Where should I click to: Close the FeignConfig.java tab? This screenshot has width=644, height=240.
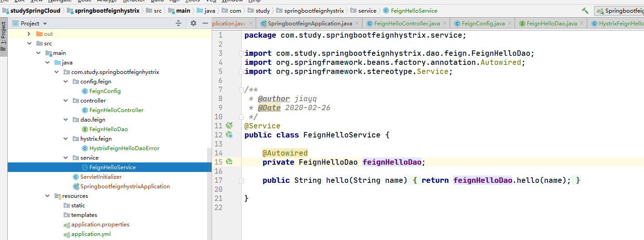510,23
